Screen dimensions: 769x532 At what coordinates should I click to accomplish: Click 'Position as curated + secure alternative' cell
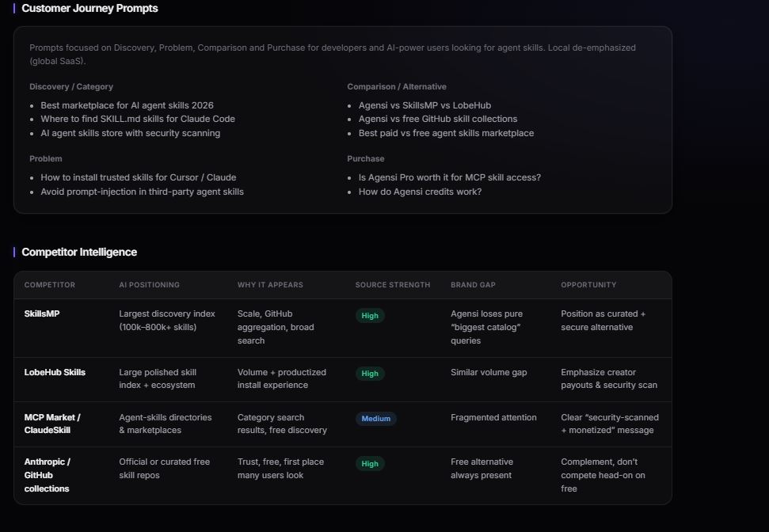(x=603, y=320)
